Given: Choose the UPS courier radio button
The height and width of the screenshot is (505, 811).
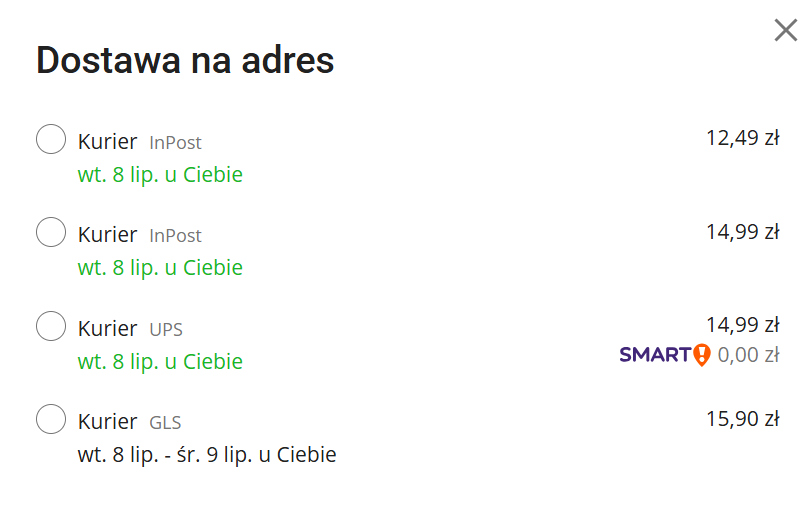Looking at the screenshot, I should click(51, 326).
